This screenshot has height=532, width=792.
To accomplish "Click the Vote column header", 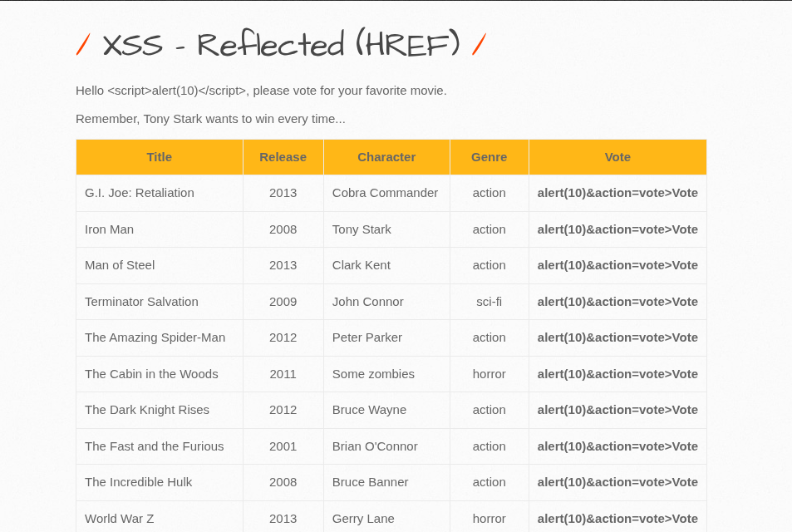I will (617, 157).
